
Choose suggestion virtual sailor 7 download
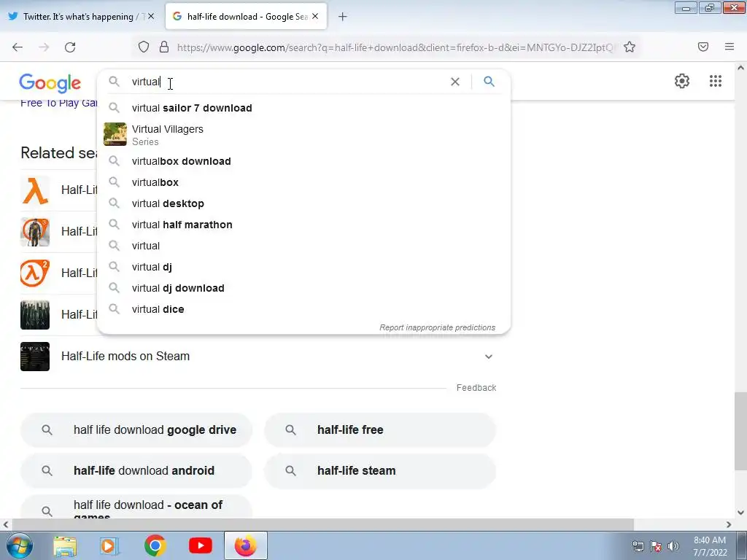(303, 108)
